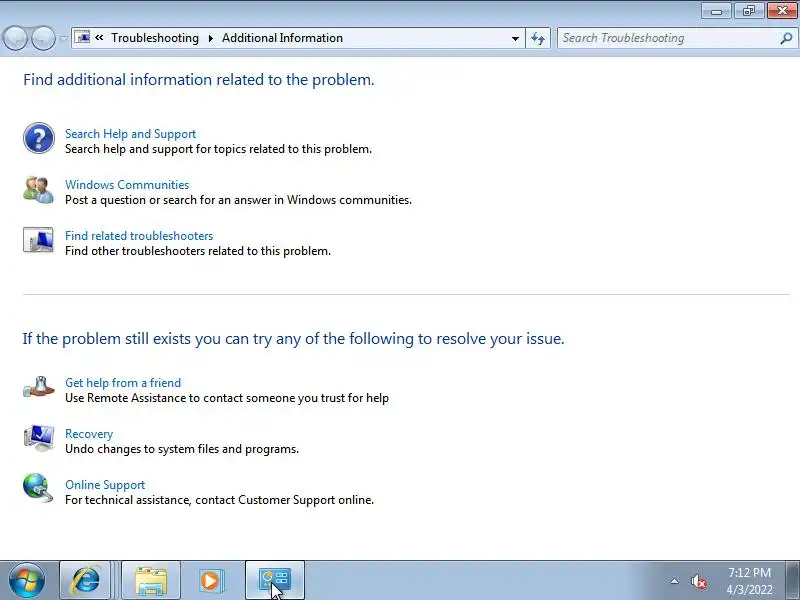Click the muted volume tray icon
This screenshot has height=600, width=800.
pyautogui.click(x=698, y=582)
